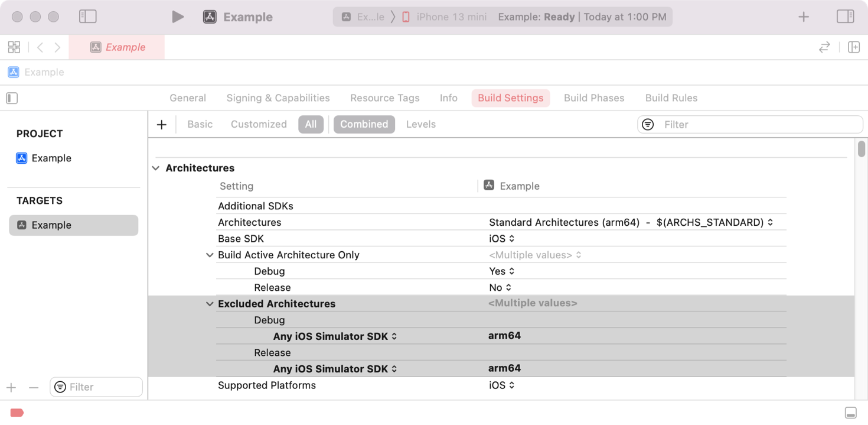Collapse the Excluded Architectures row
Image resolution: width=868 pixels, height=425 pixels.
click(209, 304)
